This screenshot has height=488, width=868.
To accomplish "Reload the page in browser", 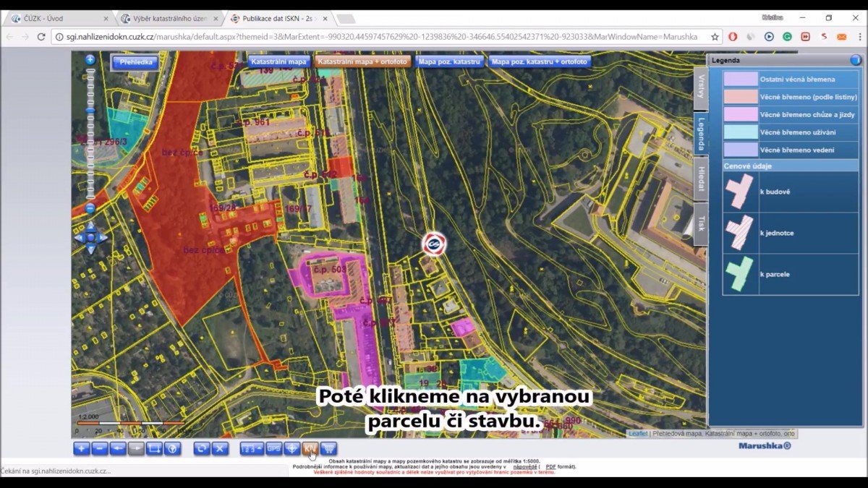I will click(x=41, y=36).
